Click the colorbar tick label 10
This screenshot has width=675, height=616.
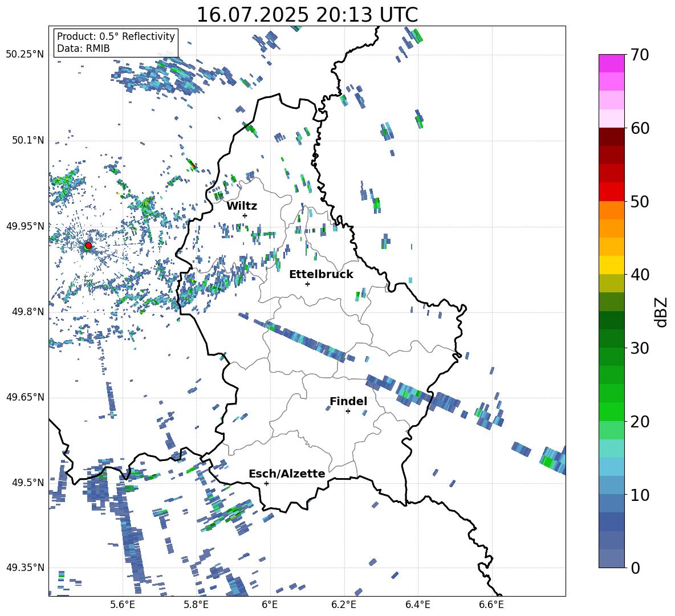coord(640,495)
